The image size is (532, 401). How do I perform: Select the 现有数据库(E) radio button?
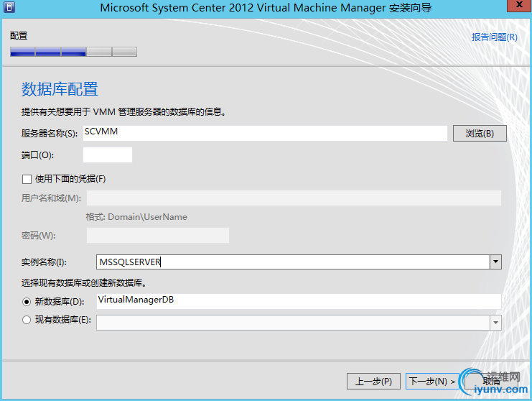click(27, 320)
